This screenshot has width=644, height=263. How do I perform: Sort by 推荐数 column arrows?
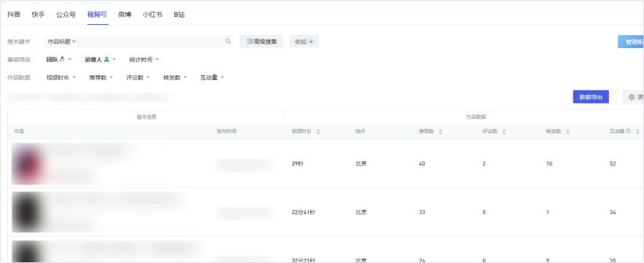coord(441,131)
